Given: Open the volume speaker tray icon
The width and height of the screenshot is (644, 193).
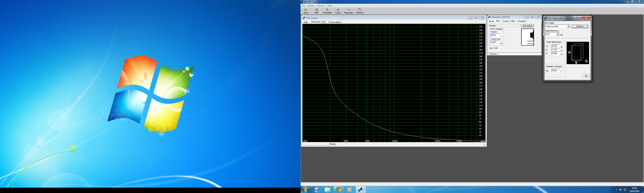Looking at the screenshot, I should click(621, 190).
